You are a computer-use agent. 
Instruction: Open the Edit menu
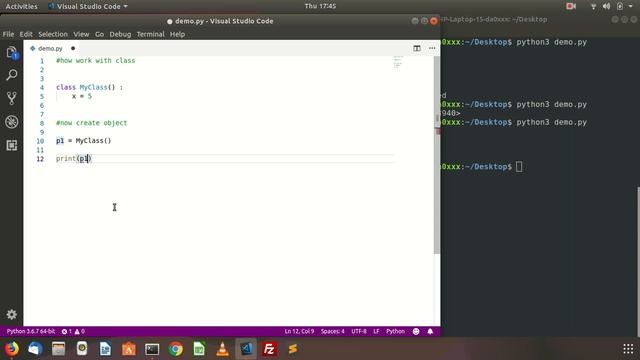point(26,34)
